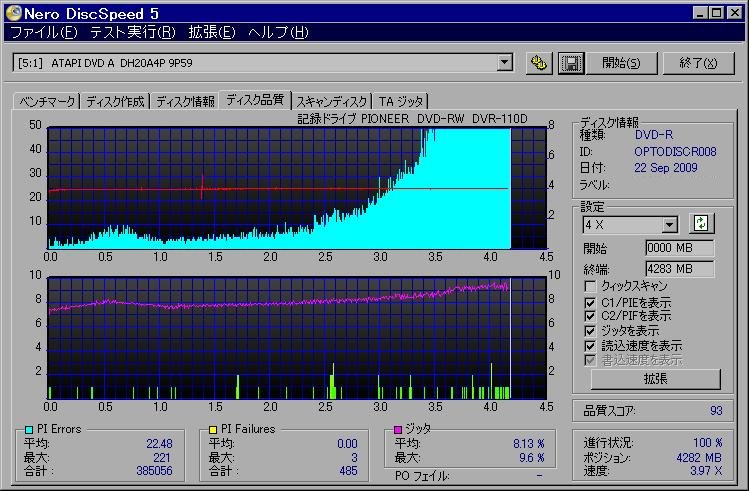Click the Nero DiscSpeed title bar disc icon

point(13,13)
